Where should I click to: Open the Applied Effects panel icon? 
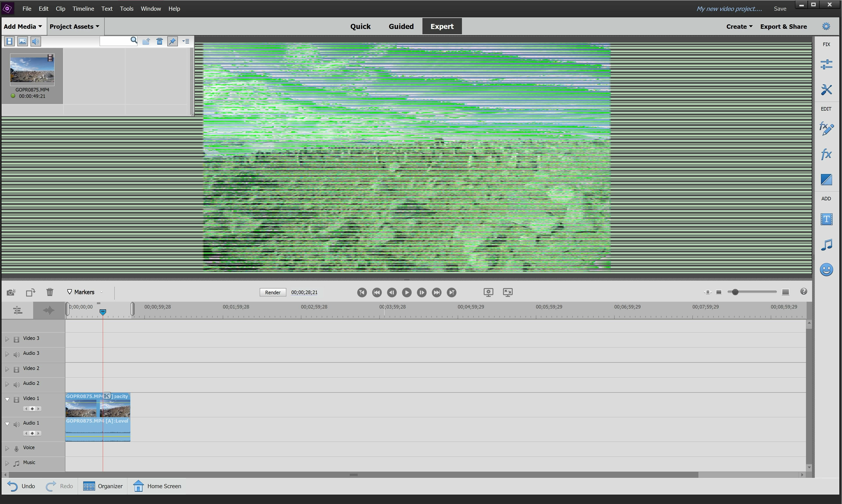tap(826, 128)
